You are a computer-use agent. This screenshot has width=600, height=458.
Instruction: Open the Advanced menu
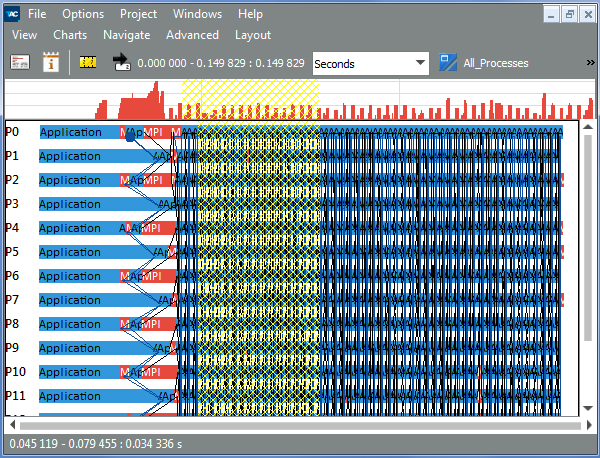coord(192,35)
